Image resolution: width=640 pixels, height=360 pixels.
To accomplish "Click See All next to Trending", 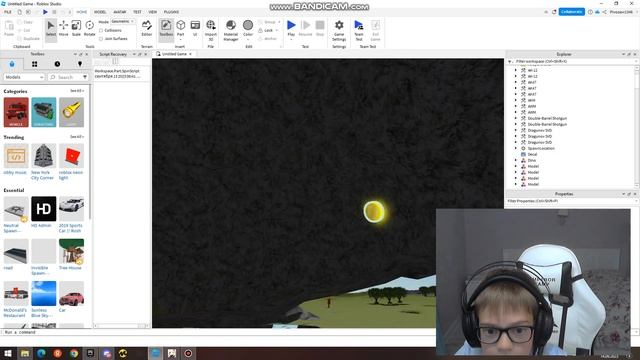I will tap(77, 137).
